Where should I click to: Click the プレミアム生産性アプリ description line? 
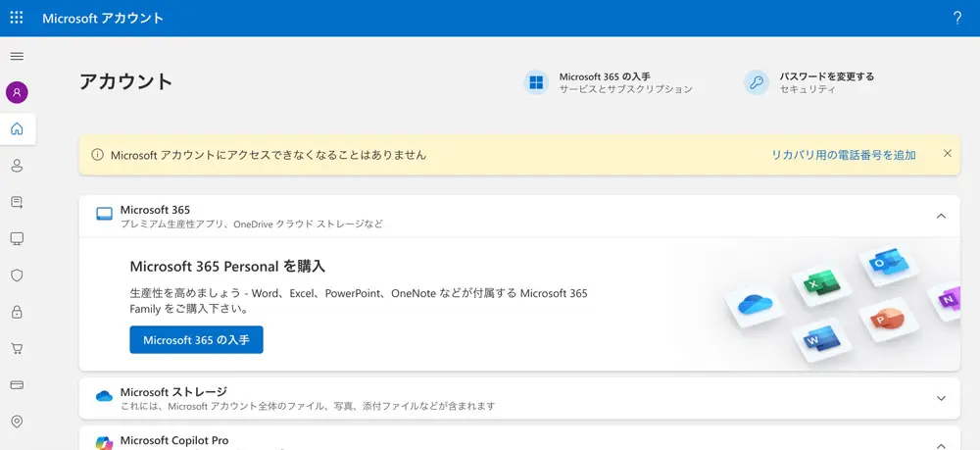[251, 224]
